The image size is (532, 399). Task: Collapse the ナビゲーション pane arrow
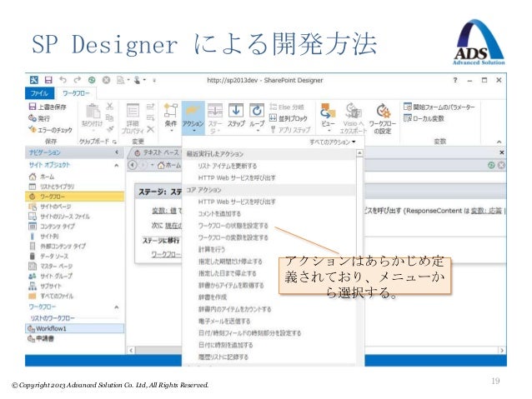[x=117, y=152]
